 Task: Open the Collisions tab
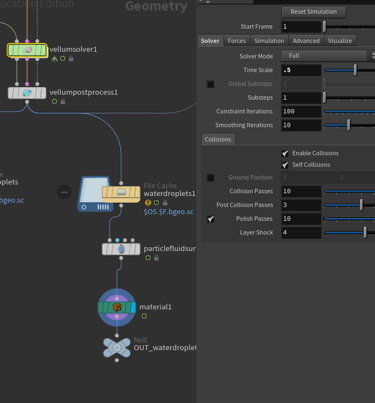click(x=218, y=139)
